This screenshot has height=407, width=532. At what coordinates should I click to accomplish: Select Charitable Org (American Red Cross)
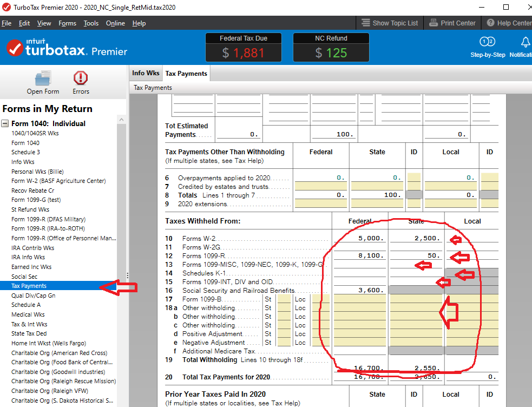click(x=59, y=353)
